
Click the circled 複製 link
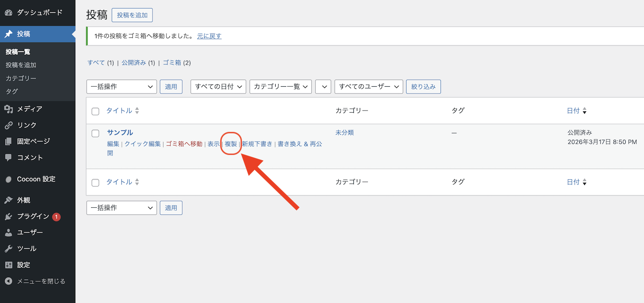tap(231, 144)
